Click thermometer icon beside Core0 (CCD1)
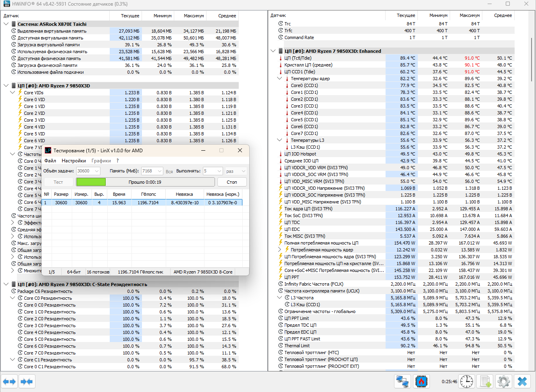 coord(287,85)
